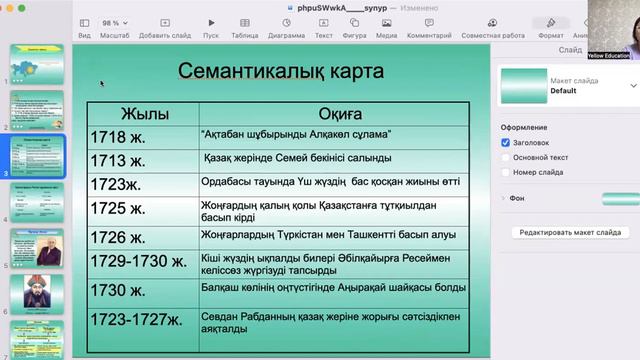Click the slide layout preview thumbnail
This screenshot has width=640, height=360.
point(524,86)
